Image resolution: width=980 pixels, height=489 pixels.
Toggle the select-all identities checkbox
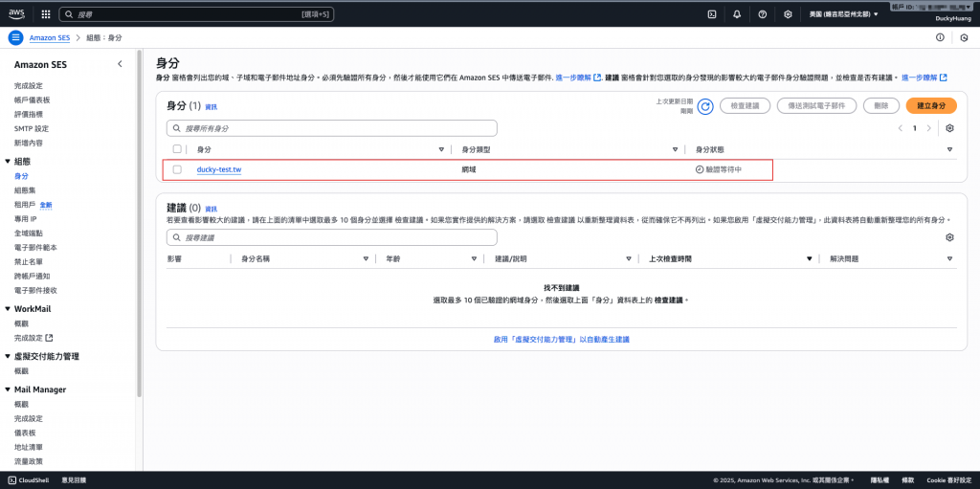[x=177, y=149]
